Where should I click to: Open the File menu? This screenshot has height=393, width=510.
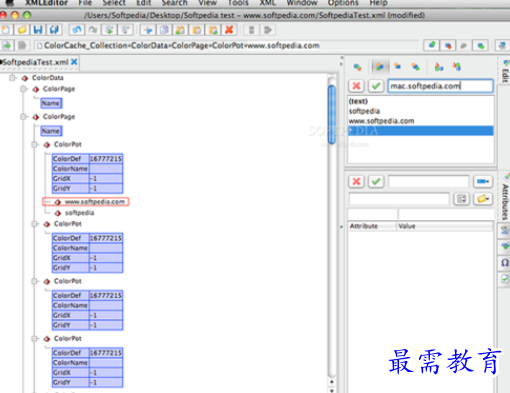point(85,3)
